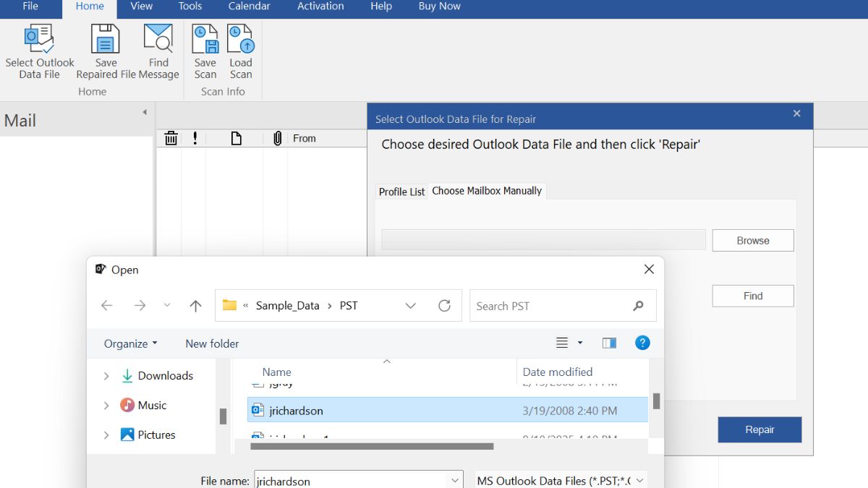
Task: Switch to the Profile List tab
Action: (x=402, y=192)
